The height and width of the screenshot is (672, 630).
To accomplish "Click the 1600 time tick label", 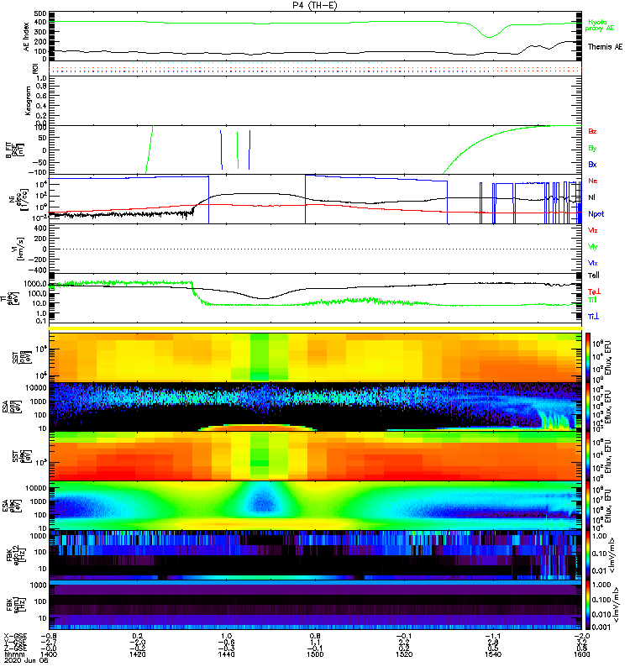I will [582, 654].
